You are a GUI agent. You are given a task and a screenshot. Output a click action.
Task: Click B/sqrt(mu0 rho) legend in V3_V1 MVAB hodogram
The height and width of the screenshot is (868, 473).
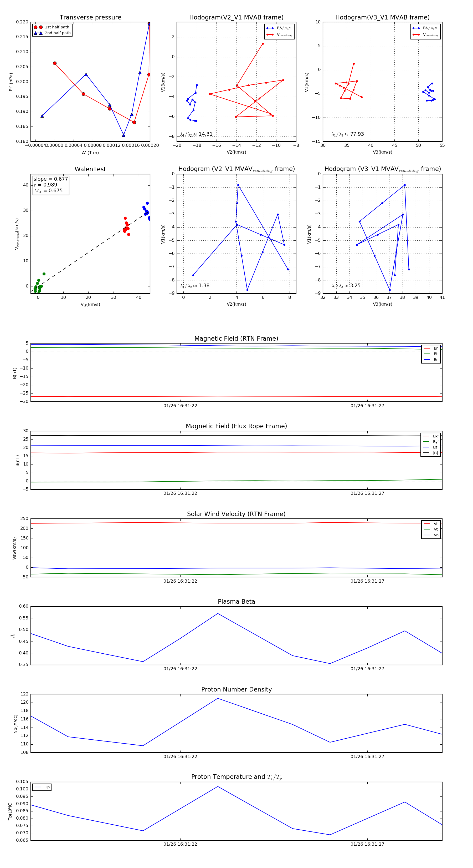(x=425, y=28)
